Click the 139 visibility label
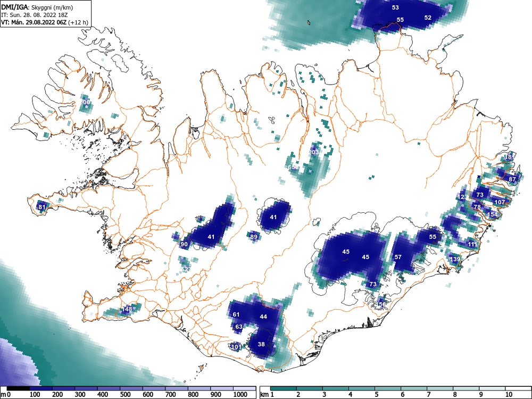532x399 pixels. click(455, 259)
